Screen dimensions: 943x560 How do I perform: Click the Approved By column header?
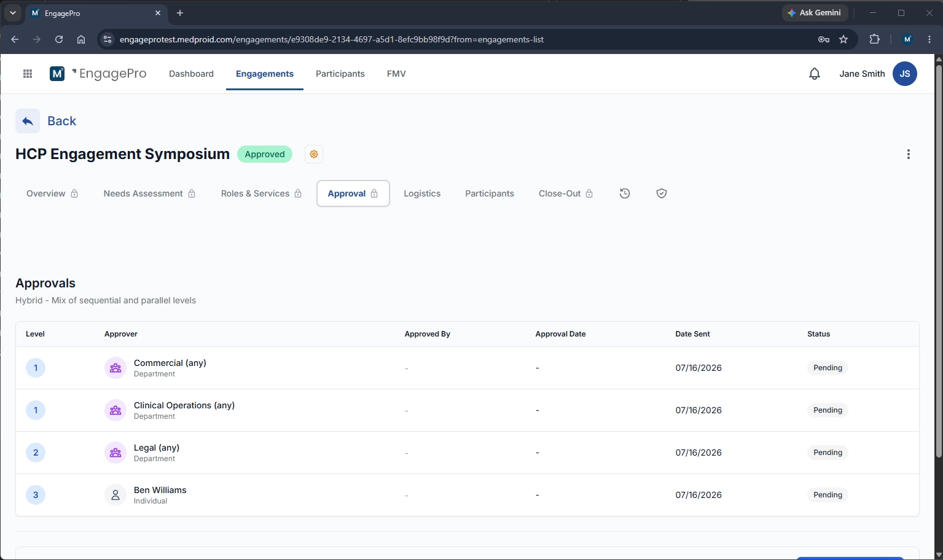(428, 334)
